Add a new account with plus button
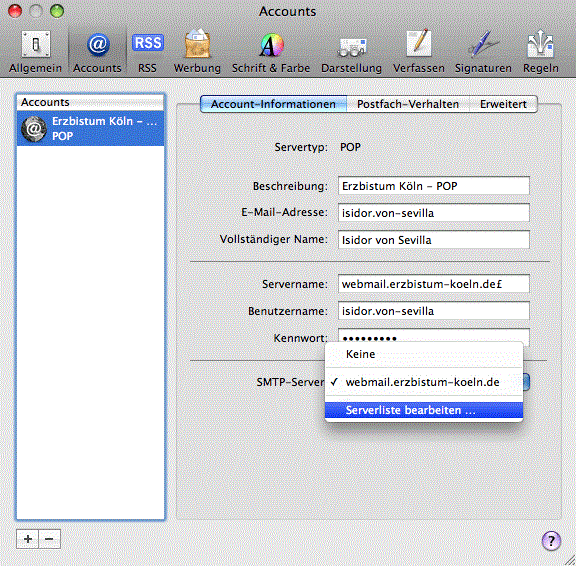The height and width of the screenshot is (566, 576). click(28, 539)
